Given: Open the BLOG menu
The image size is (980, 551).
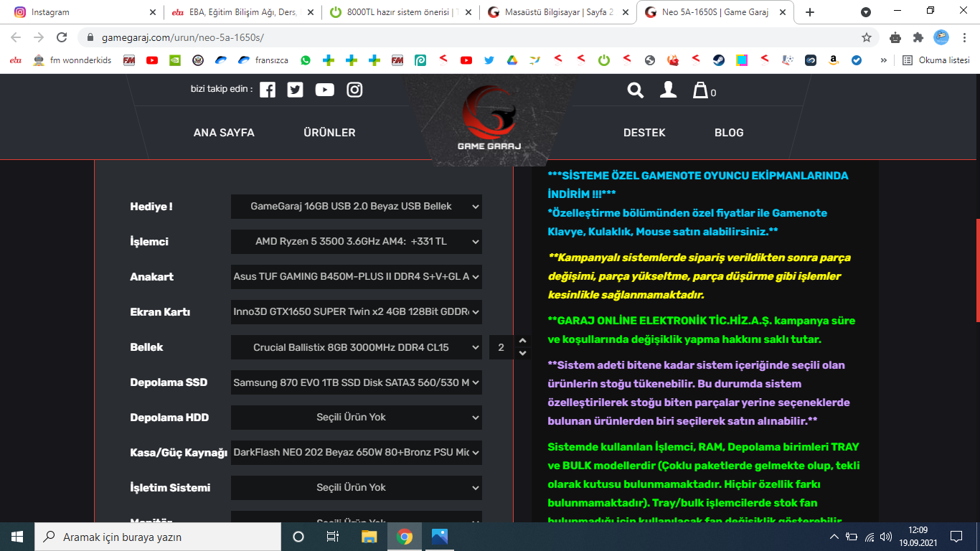Looking at the screenshot, I should point(729,133).
